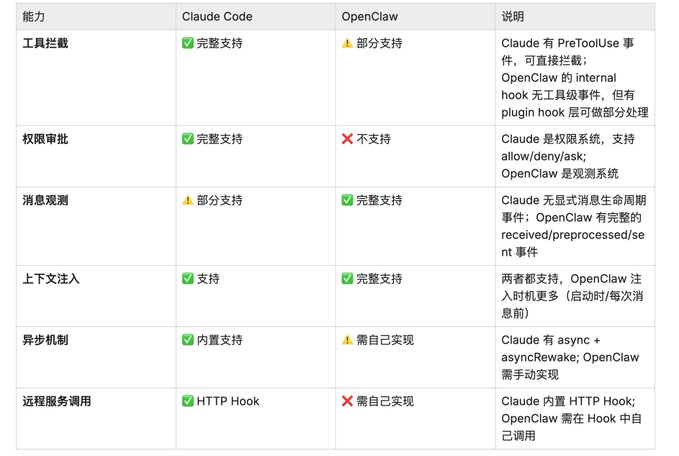Image resolution: width=679 pixels, height=456 pixels.
Task: Click warning icon beside 部分支持 in 工具拦截 row
Action: coord(347,43)
